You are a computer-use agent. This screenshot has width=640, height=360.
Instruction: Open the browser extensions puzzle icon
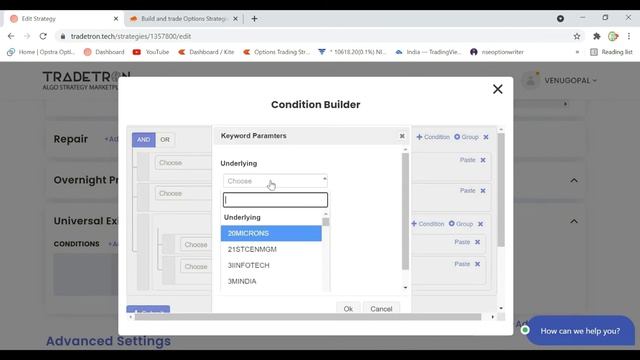point(596,36)
